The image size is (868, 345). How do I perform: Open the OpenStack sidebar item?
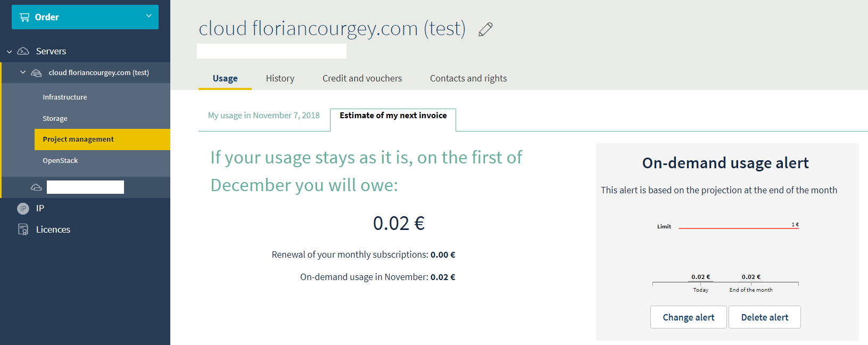pos(60,160)
